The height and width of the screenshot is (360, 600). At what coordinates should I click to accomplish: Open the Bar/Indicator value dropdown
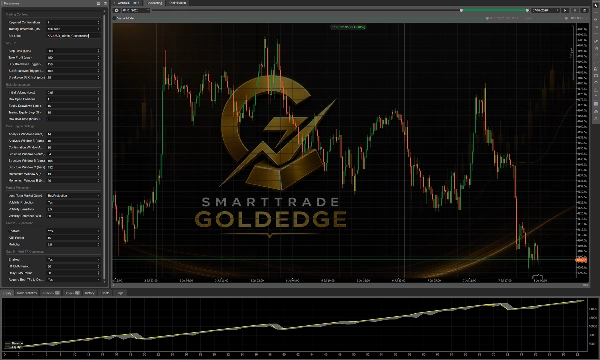tap(73, 195)
